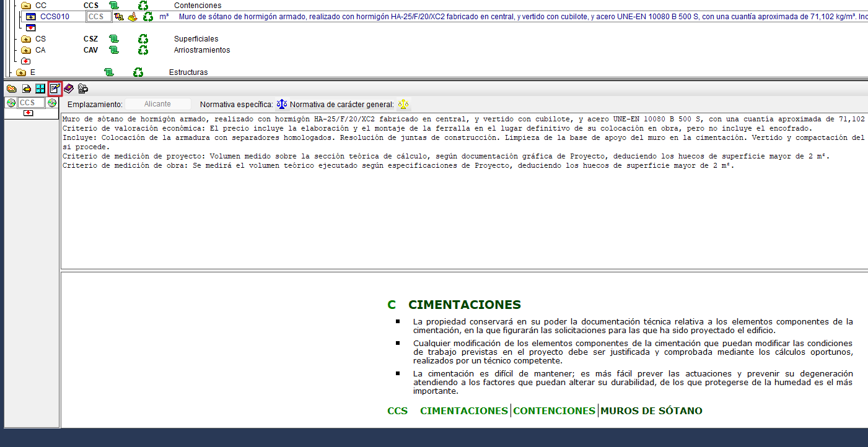Open the green CCS link at the bottom
This screenshot has width=868, height=447.
click(x=398, y=410)
